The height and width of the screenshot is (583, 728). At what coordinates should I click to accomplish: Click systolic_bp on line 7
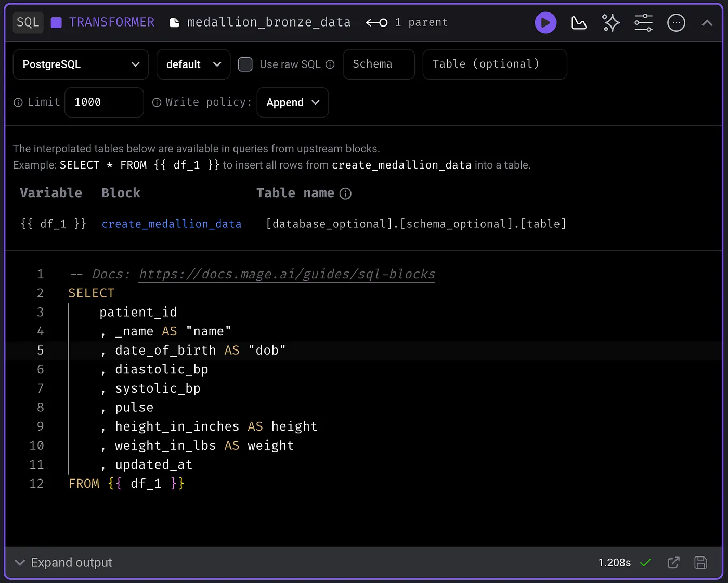pyautogui.click(x=158, y=388)
